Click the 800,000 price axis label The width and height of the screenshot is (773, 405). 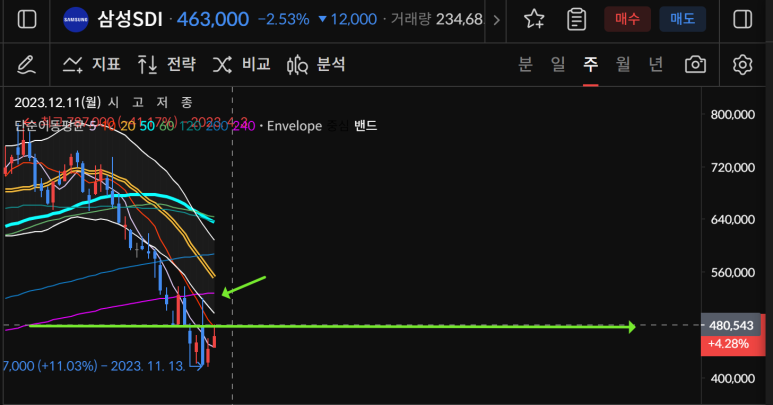(733, 115)
